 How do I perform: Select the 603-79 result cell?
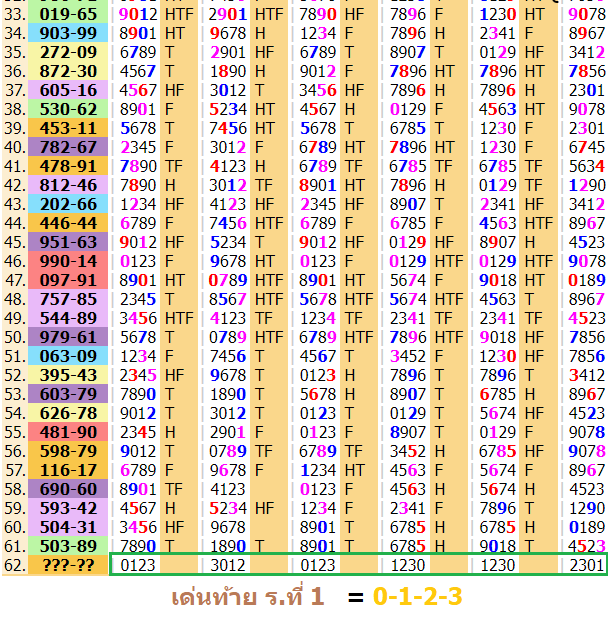click(68, 394)
